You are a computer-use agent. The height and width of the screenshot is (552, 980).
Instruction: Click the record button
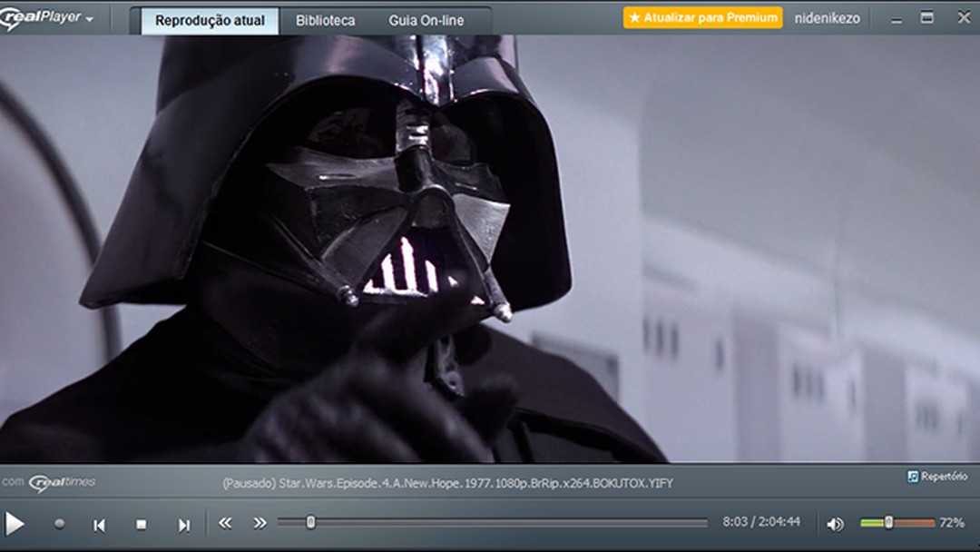click(60, 524)
